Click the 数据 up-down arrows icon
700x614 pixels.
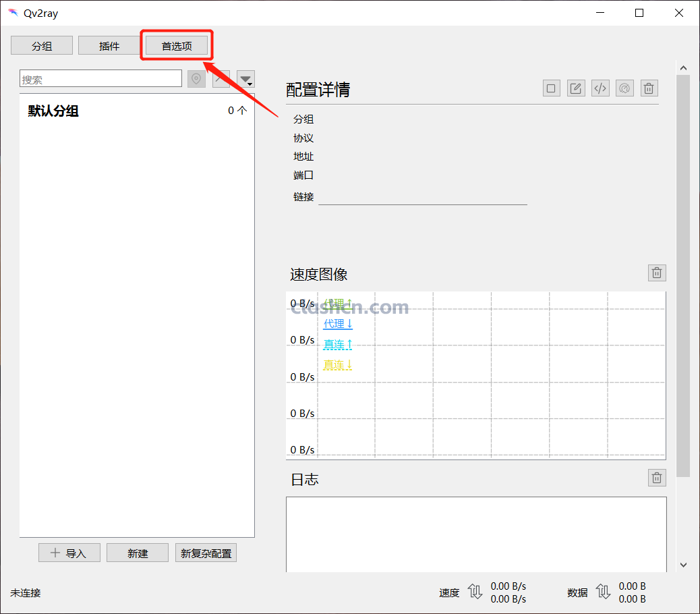coord(603,592)
